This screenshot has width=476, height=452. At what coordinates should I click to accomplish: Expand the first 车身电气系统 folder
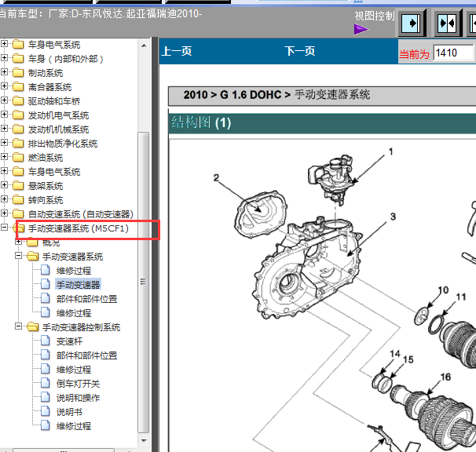click(4, 43)
